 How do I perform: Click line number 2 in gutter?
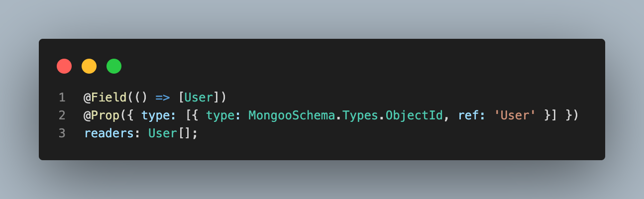[x=62, y=115]
